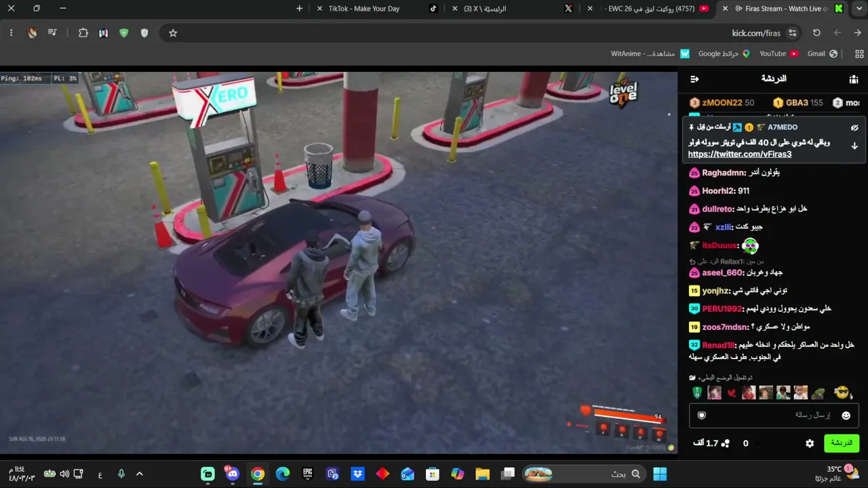Open File Explorer from taskbar
Viewport: 868px width, 488px height.
click(x=482, y=474)
